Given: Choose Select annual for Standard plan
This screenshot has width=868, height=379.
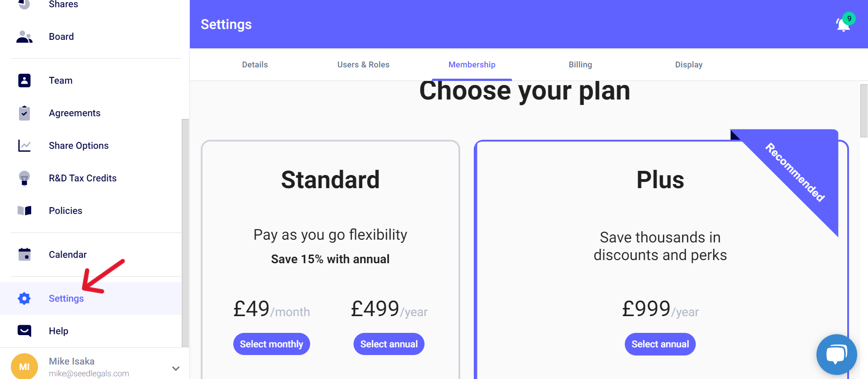Looking at the screenshot, I should point(389,344).
